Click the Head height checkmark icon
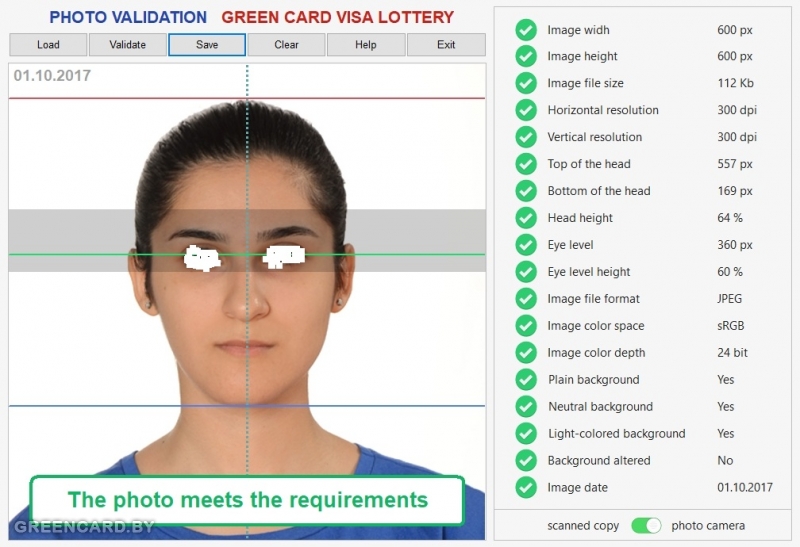The image size is (800, 547). 526,218
